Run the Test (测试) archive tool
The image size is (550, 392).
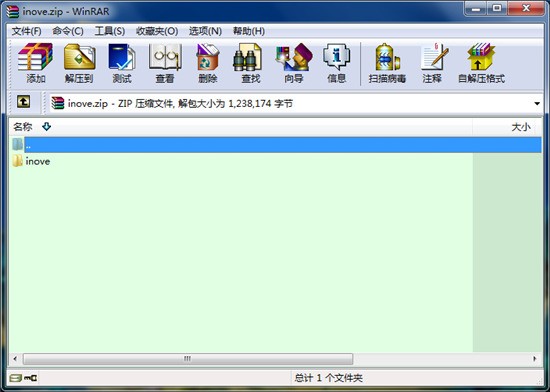pyautogui.click(x=121, y=57)
